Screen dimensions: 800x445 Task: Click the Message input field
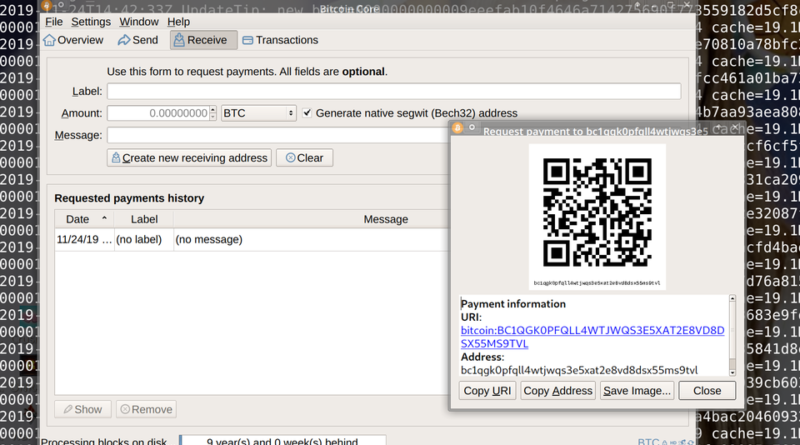(x=278, y=135)
